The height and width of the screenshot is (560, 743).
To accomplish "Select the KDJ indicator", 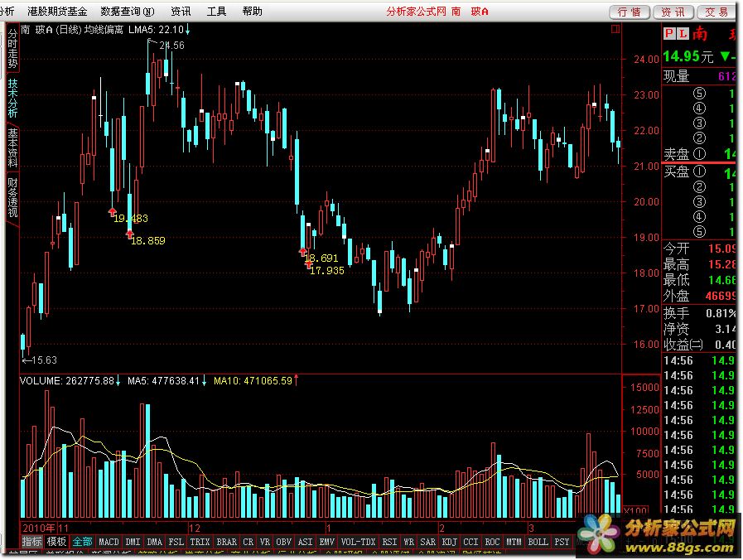I will (x=449, y=542).
